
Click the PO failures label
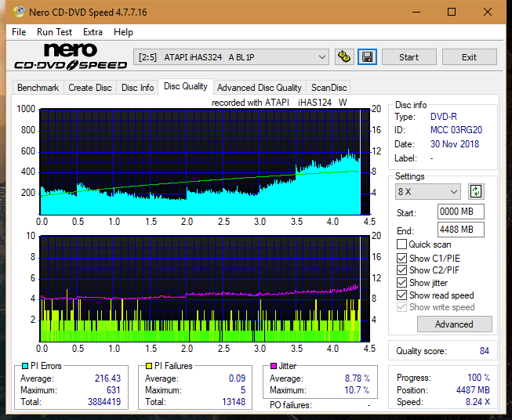coord(291,405)
